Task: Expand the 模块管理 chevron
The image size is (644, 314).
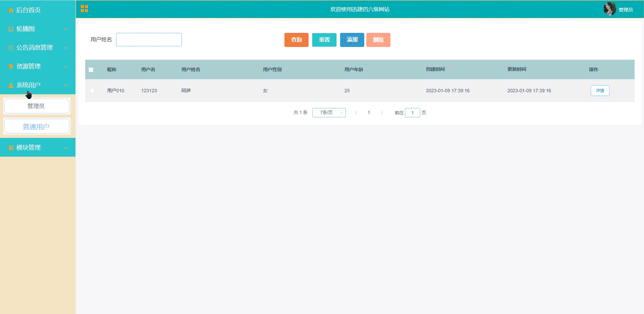Action: pos(66,148)
